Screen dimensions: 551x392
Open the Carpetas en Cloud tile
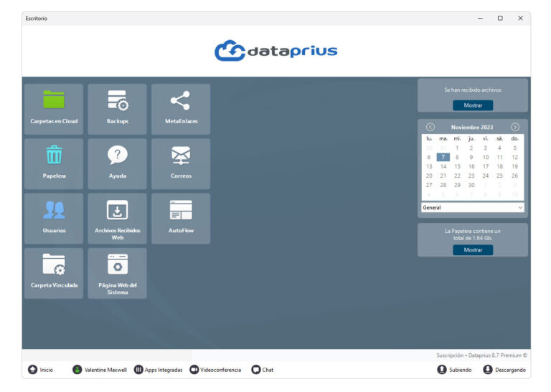pyautogui.click(x=54, y=109)
